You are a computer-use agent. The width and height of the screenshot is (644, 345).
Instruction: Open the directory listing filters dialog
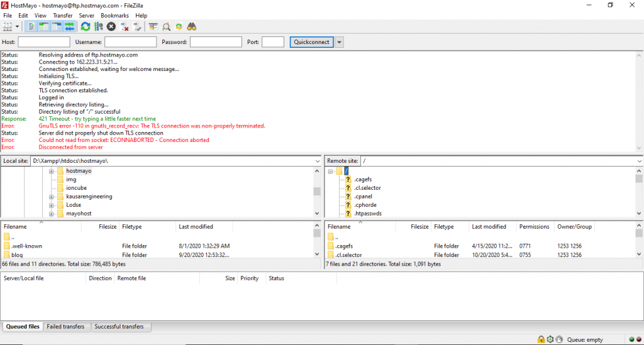click(153, 26)
